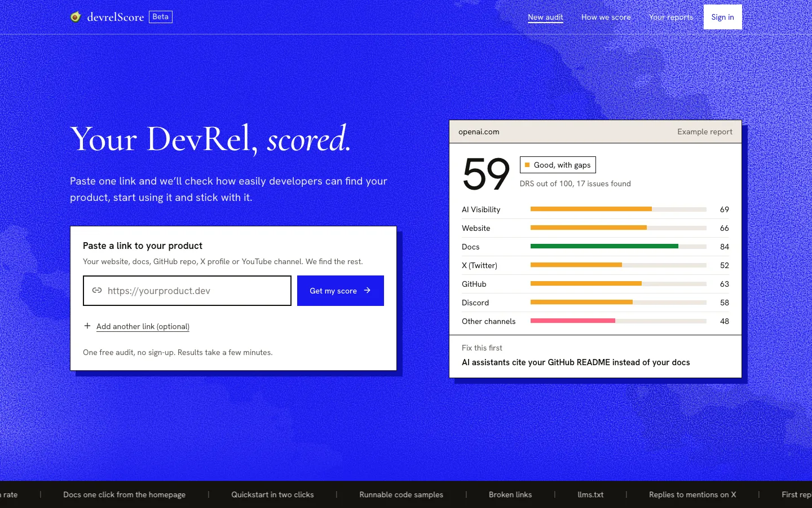Image resolution: width=812 pixels, height=508 pixels.
Task: Click Replies to mentions on X
Action: coord(692,494)
